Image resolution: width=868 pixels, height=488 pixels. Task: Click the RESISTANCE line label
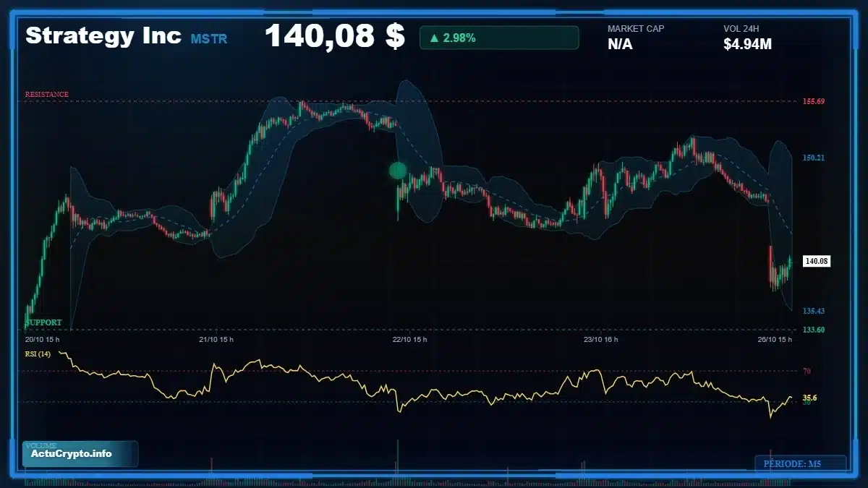point(47,94)
